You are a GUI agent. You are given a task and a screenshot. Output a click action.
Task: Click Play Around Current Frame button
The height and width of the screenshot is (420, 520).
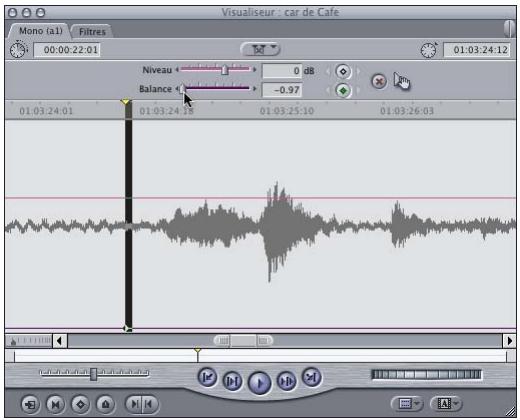286,381
